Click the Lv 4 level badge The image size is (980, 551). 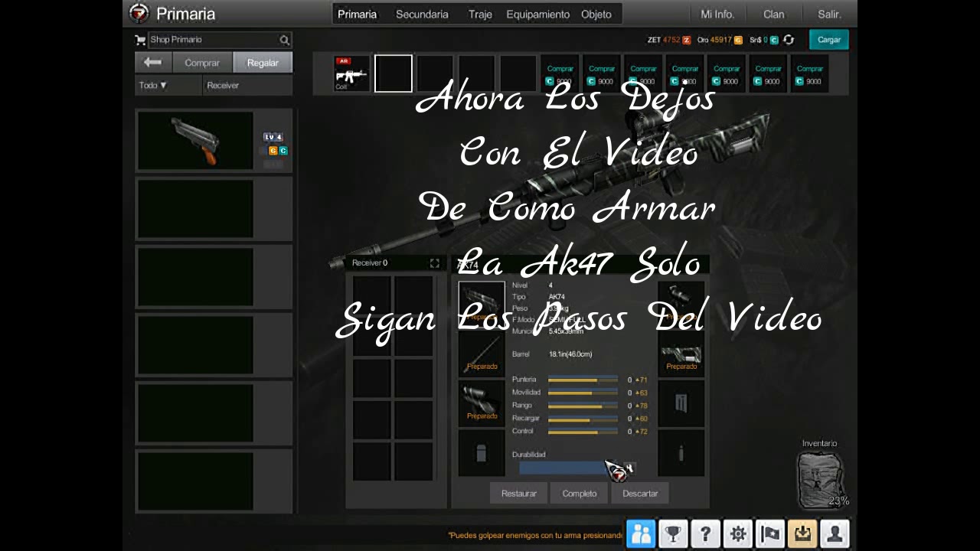click(x=273, y=137)
